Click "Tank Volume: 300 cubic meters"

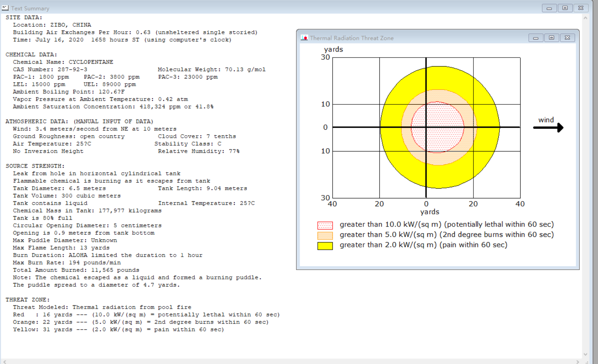pos(67,196)
